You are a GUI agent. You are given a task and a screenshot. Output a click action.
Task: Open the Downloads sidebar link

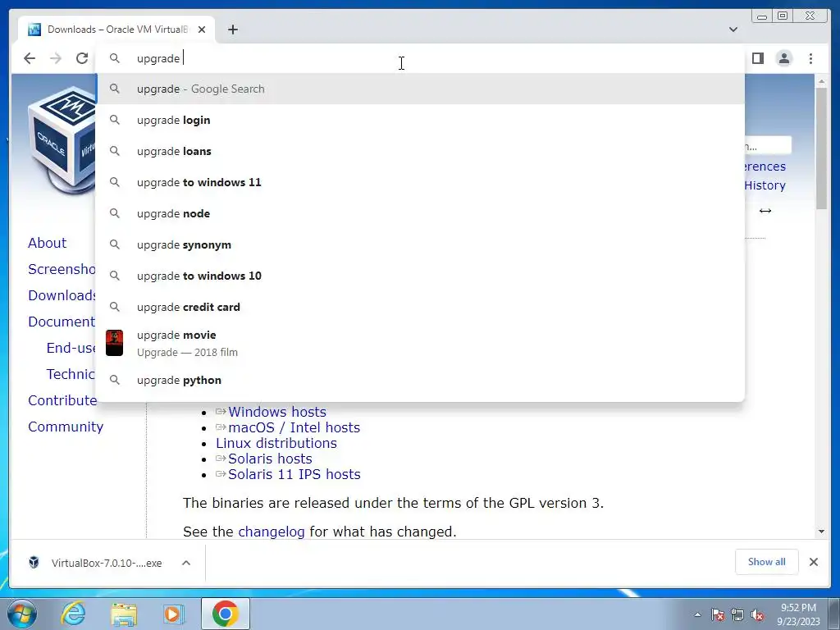click(x=62, y=295)
